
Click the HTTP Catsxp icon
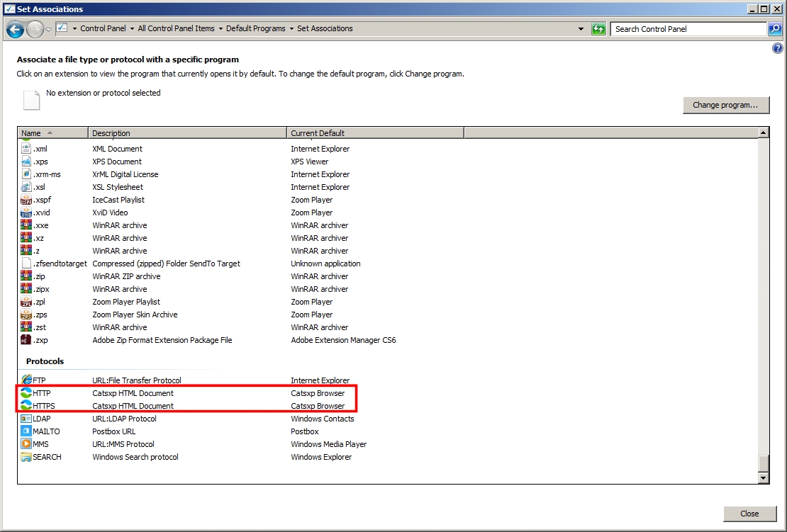click(26, 393)
